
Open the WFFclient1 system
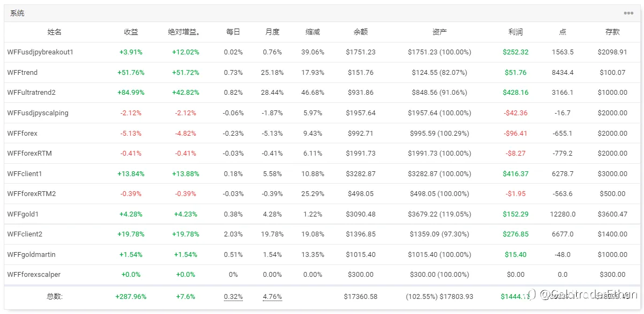(x=25, y=174)
